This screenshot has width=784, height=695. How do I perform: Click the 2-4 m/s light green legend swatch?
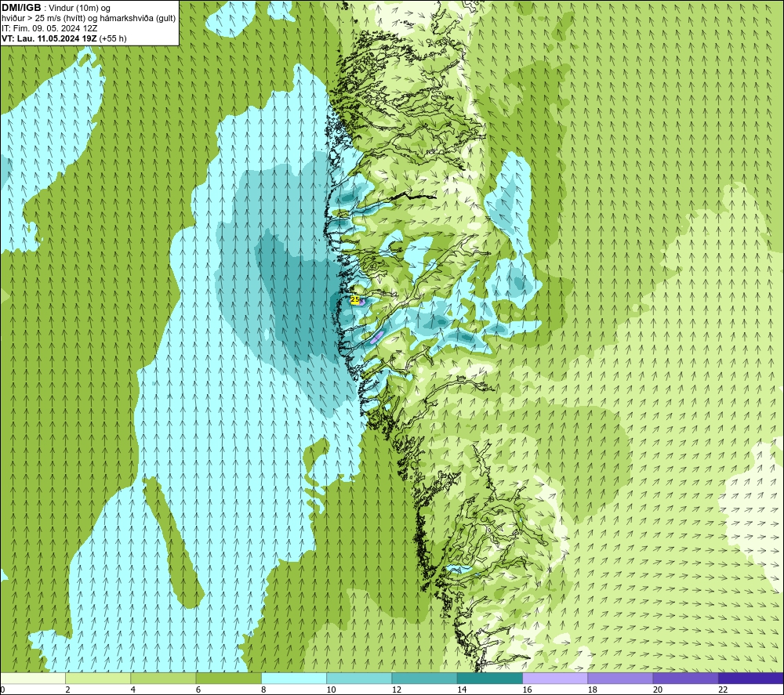click(98, 678)
